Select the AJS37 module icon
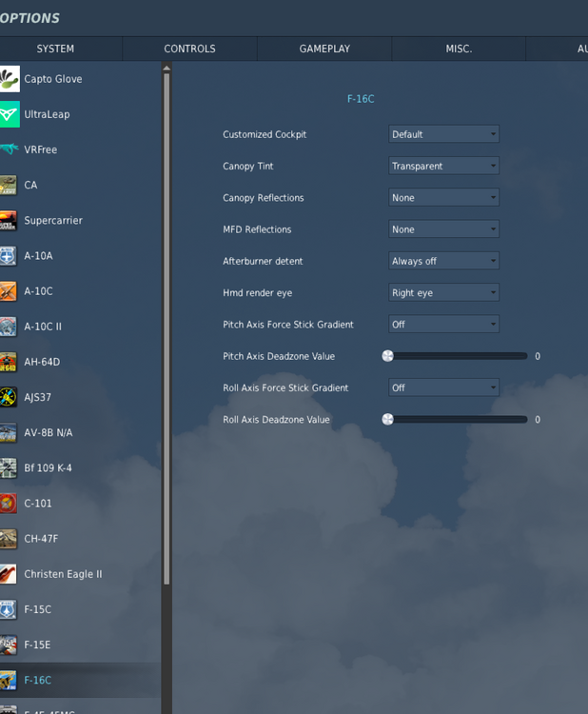 (9, 397)
